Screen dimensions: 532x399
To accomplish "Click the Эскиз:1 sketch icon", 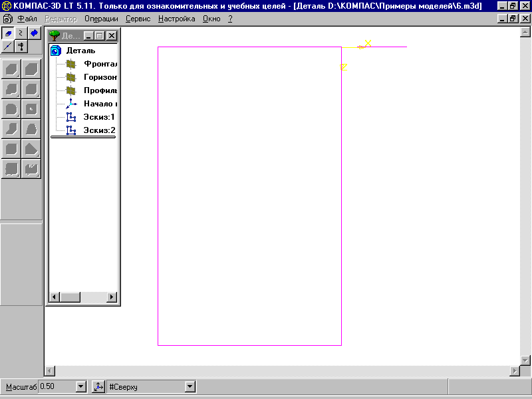I will click(71, 117).
